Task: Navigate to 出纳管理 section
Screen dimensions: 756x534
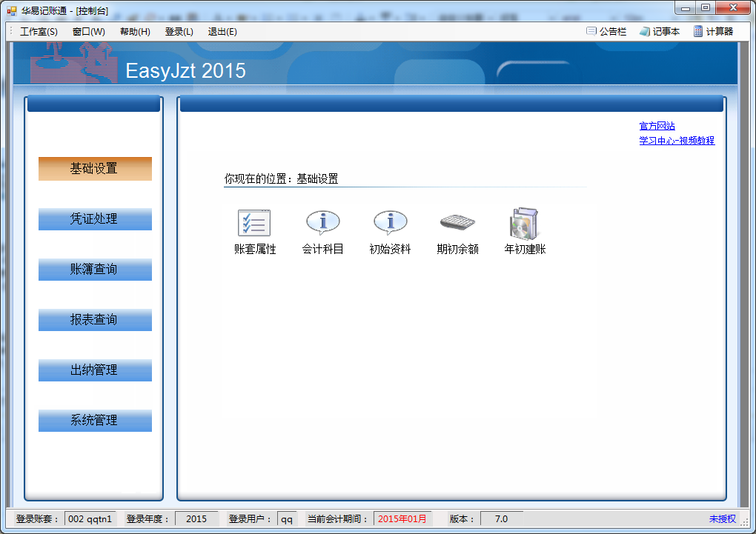Action: (95, 370)
